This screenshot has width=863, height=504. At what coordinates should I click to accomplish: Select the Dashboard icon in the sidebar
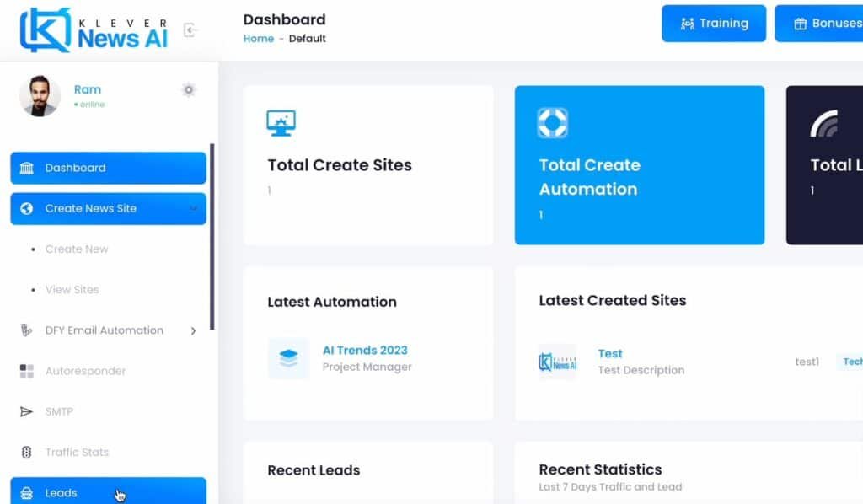click(x=28, y=168)
